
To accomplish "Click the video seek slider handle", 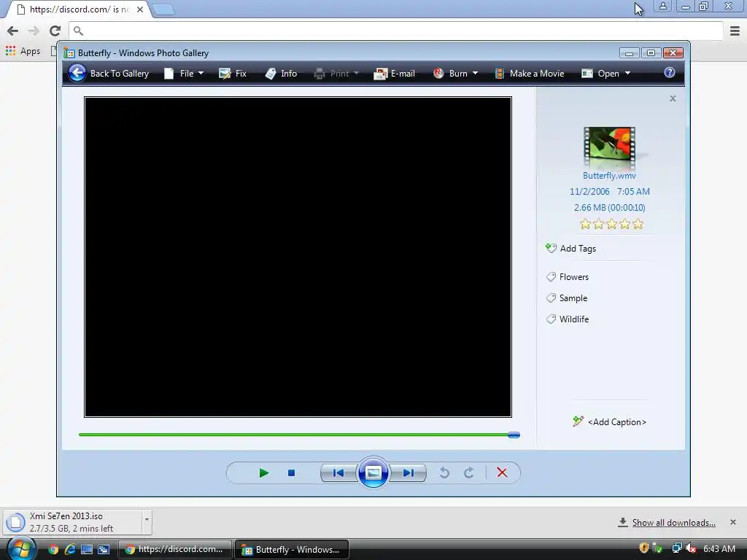I will click(514, 435).
